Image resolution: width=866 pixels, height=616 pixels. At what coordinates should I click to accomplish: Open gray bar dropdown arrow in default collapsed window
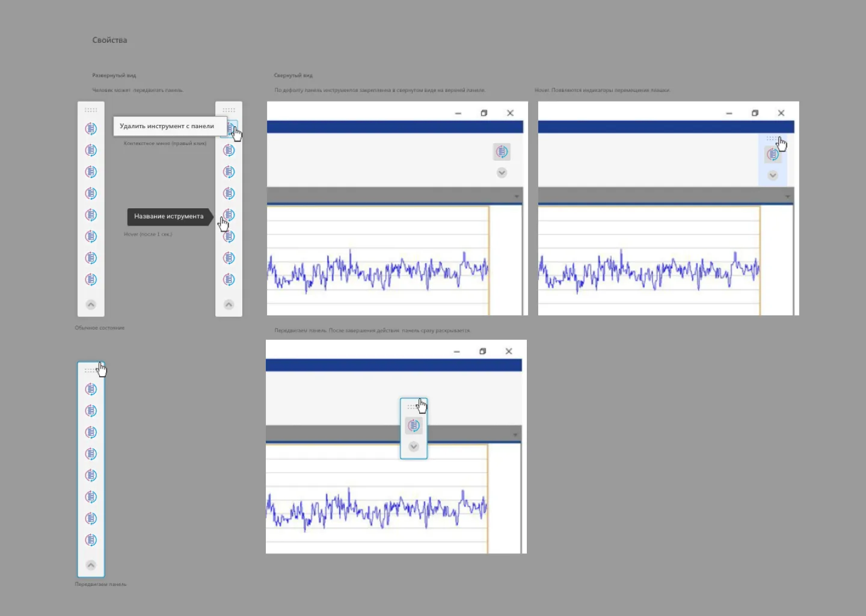pyautogui.click(x=517, y=197)
